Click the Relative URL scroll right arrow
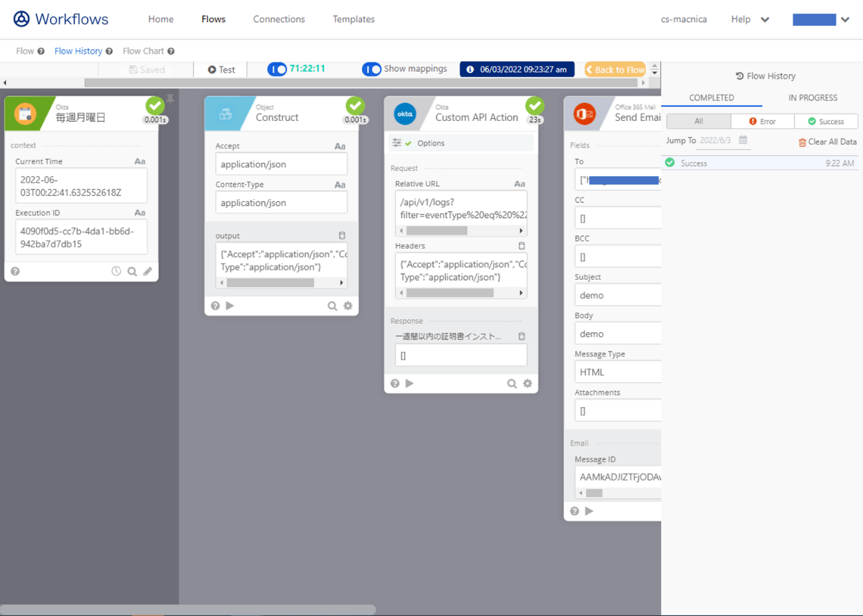 [521, 231]
